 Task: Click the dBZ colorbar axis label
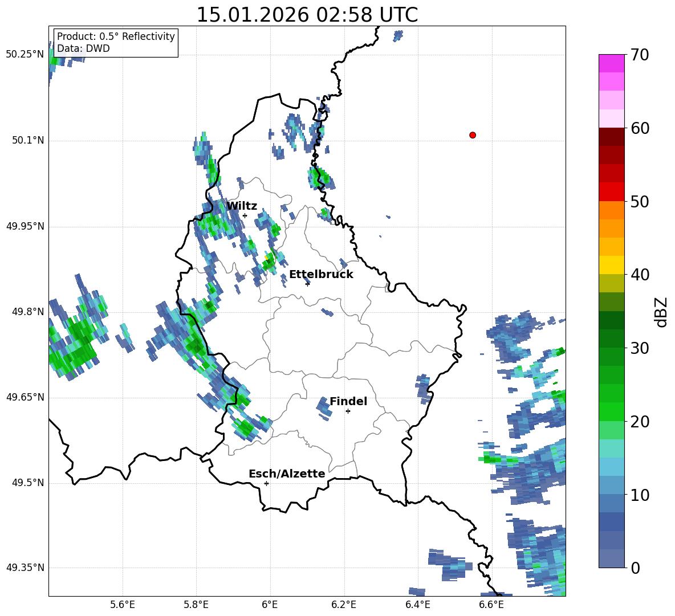(x=661, y=312)
